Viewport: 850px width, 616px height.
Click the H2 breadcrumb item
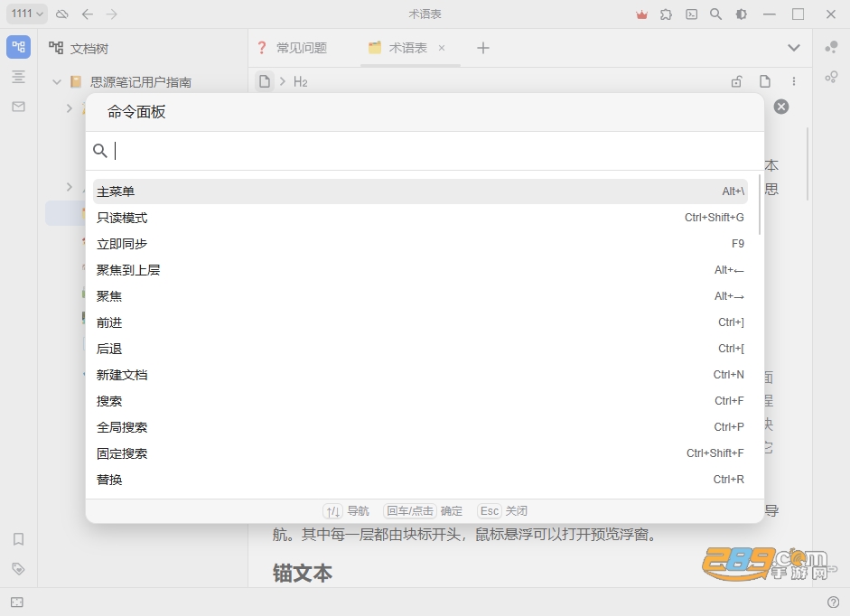tap(300, 82)
